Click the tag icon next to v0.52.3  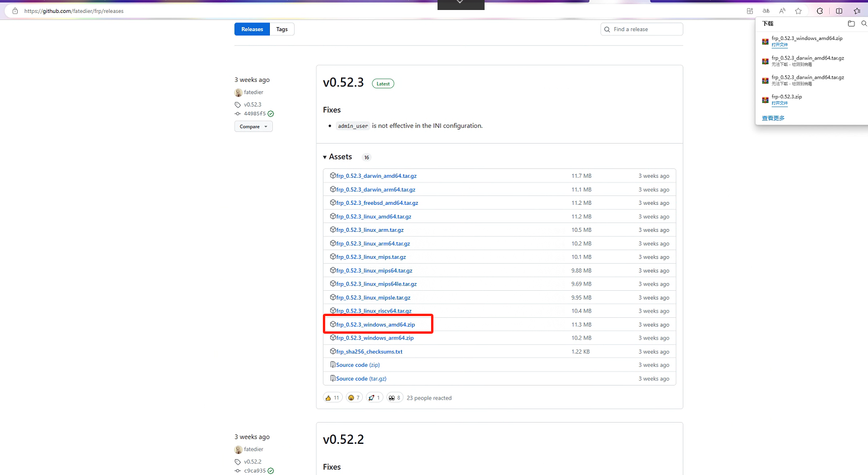pos(238,105)
